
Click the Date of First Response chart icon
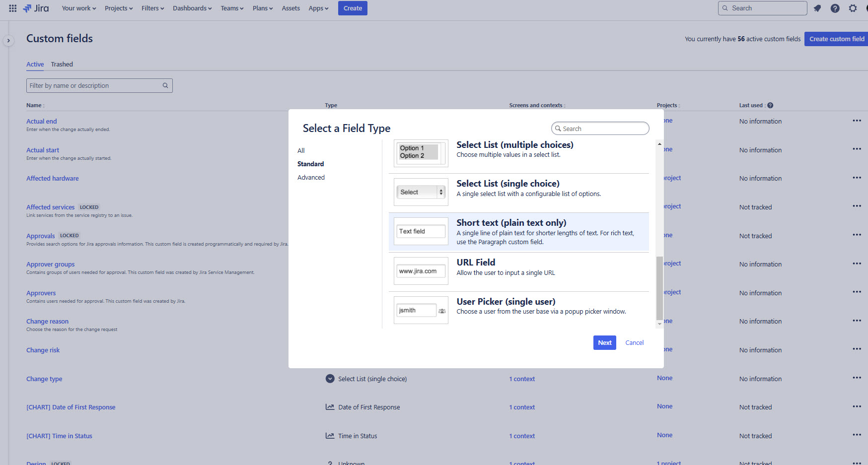pos(330,407)
